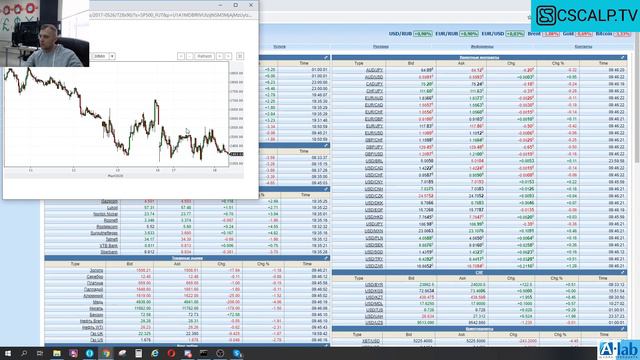Open the AUD/USD currency pair link
Screen dimensions: 640x360
click(x=374, y=77)
